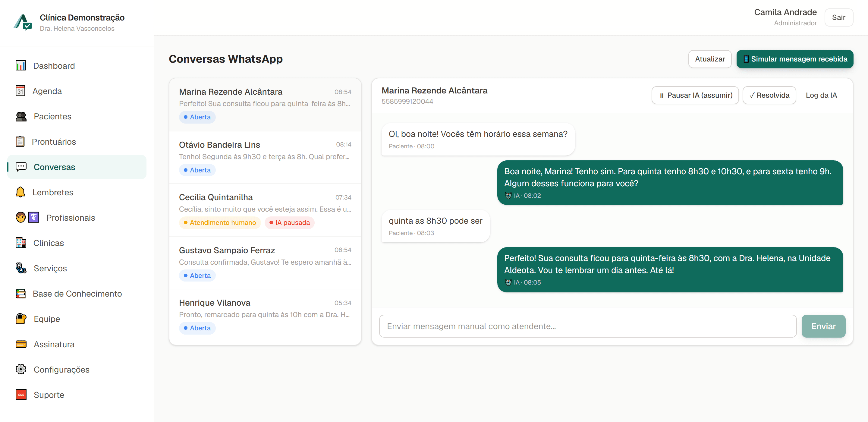Screen dimensions: 868x422
Task: Click the Suporte SOS icon
Action: (21, 394)
